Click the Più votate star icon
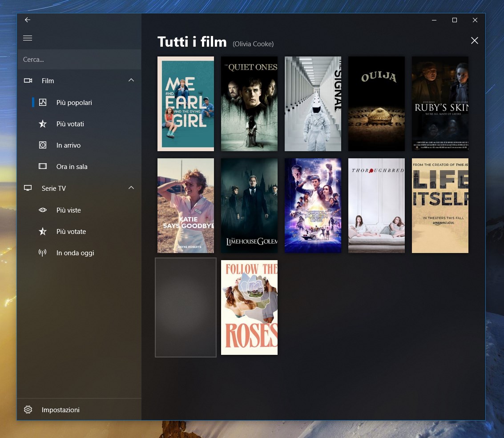Image resolution: width=504 pixels, height=438 pixels. point(43,231)
